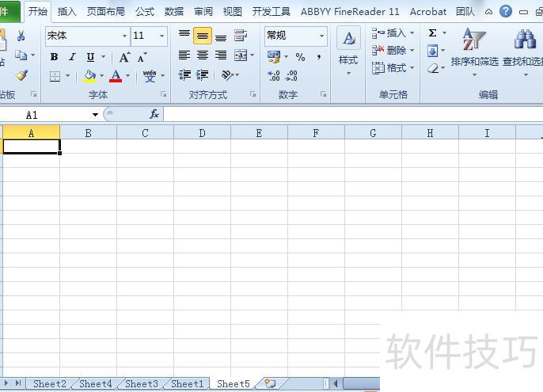Switch to Sheet2 worksheet tab

tap(50, 383)
